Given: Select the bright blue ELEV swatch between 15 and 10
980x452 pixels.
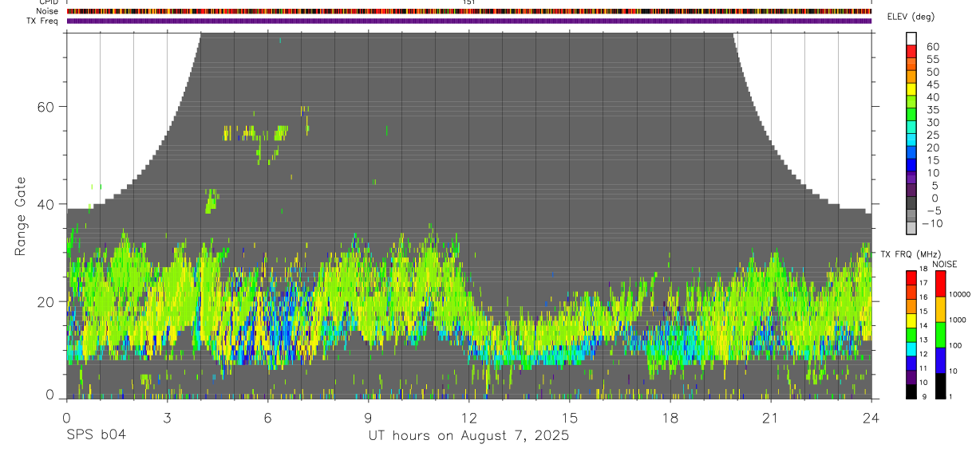Looking at the screenshot, I should (x=911, y=165).
